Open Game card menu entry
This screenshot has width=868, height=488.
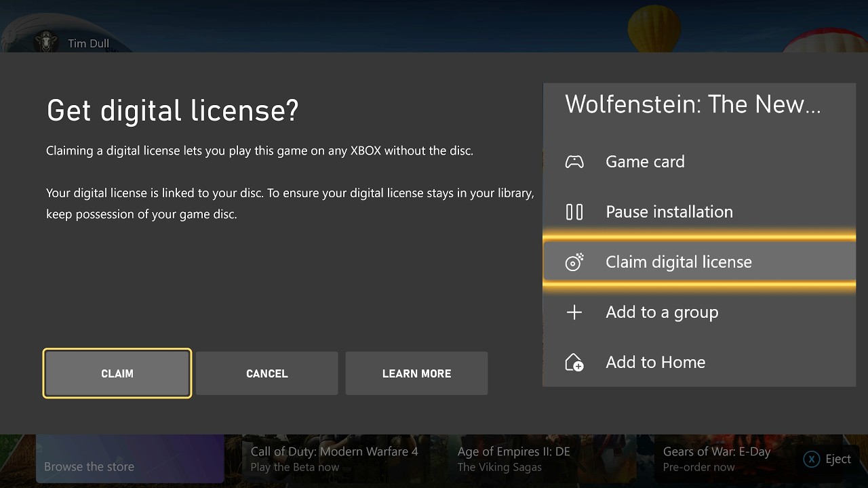click(x=699, y=162)
